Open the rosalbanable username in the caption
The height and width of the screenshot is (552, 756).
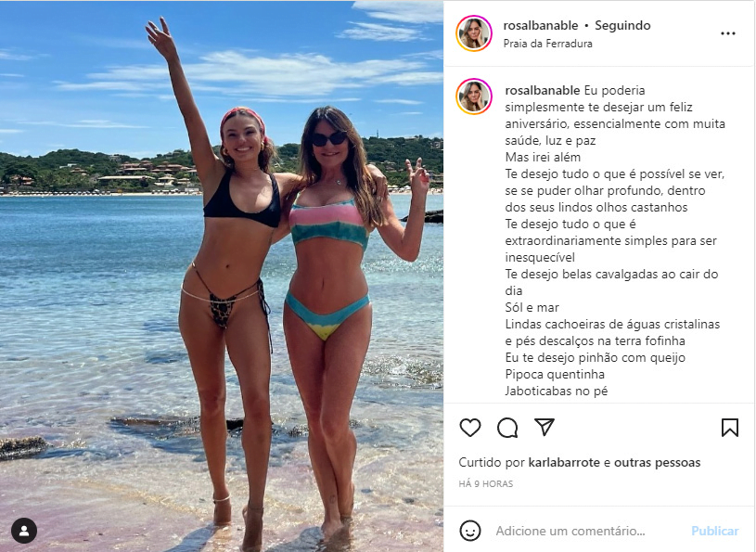(543, 91)
